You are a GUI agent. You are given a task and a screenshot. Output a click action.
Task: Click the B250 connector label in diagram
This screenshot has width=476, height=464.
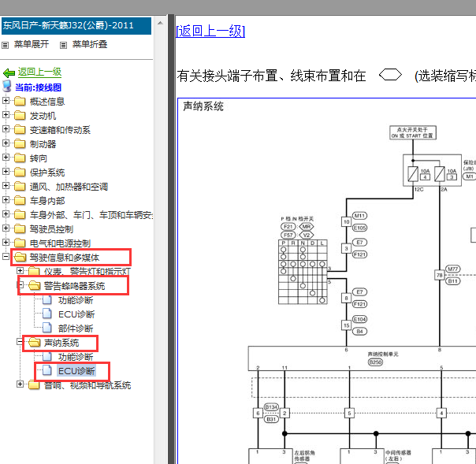click(375, 362)
